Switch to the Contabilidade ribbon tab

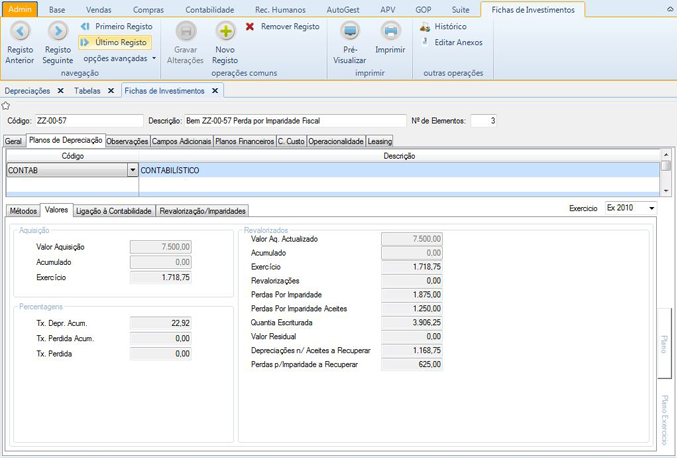click(x=209, y=9)
